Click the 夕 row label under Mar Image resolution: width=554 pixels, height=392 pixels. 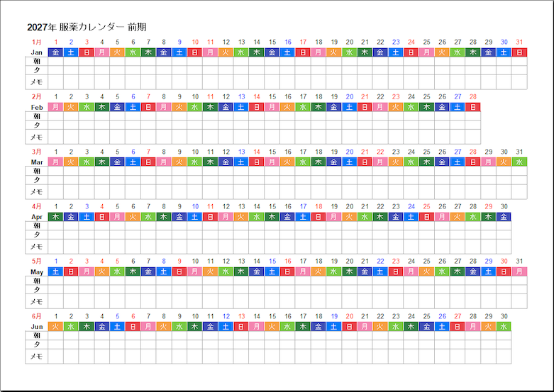(x=37, y=180)
